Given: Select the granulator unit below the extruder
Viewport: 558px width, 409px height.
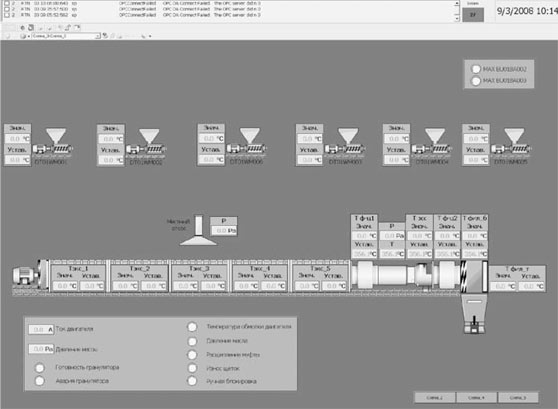Looking at the screenshot, I should [x=474, y=314].
